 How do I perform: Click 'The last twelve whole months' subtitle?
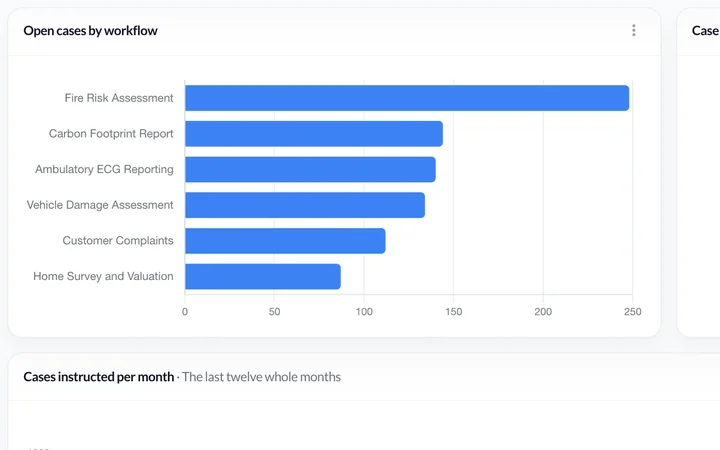[x=261, y=377]
